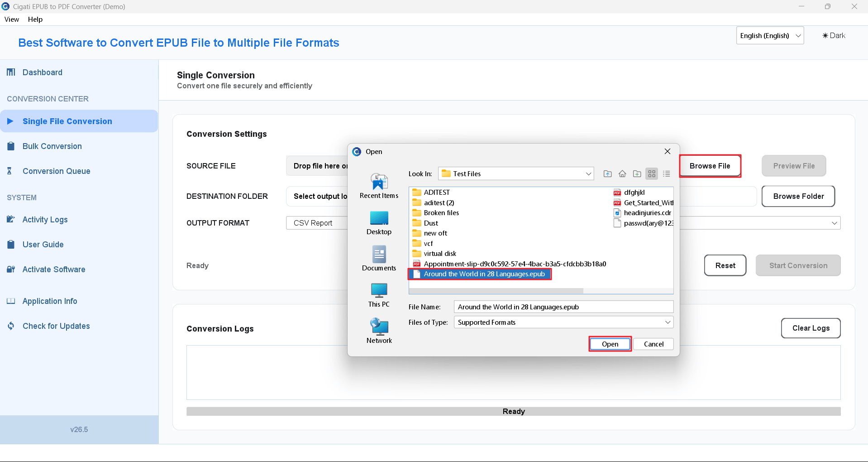Click Cancel in the Open dialog

tap(653, 344)
